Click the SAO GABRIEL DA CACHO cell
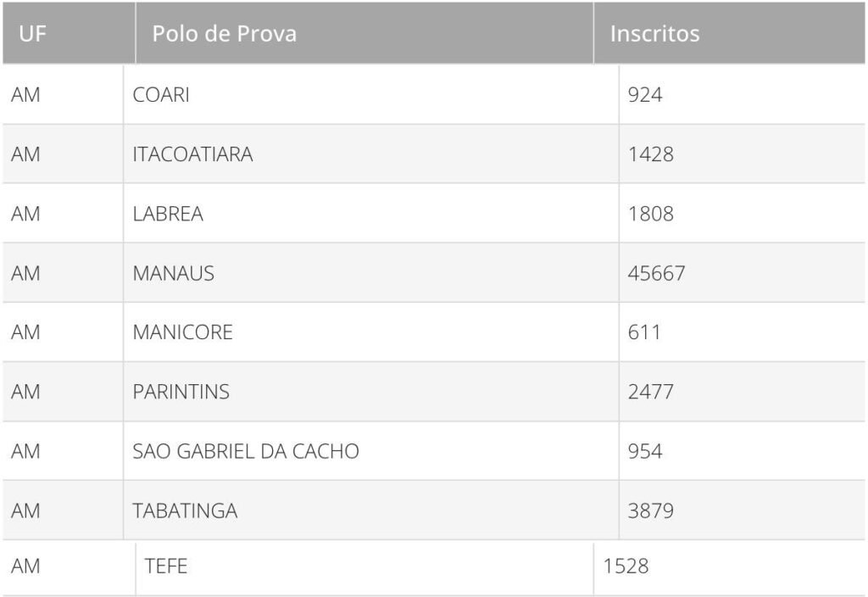Viewport: 868px width, 597px height. coord(246,451)
